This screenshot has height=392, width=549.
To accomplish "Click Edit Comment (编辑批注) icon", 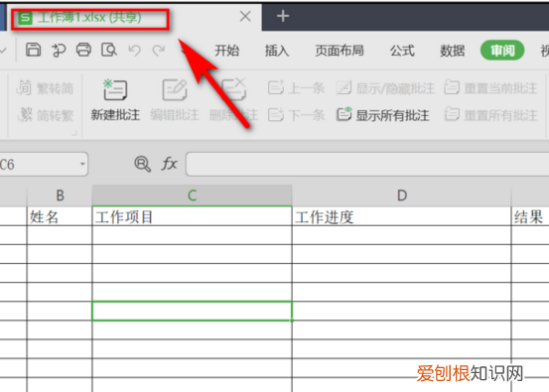I will (x=175, y=89).
